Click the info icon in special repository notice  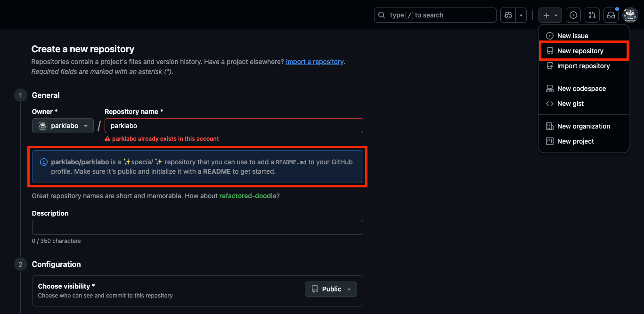click(x=44, y=162)
